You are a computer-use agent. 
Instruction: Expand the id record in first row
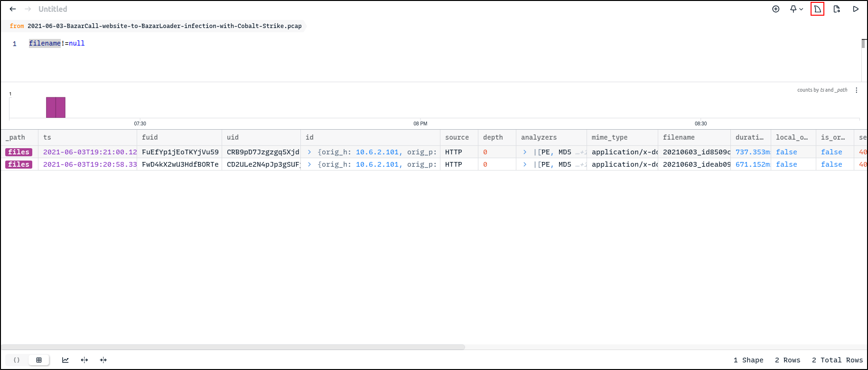click(309, 152)
